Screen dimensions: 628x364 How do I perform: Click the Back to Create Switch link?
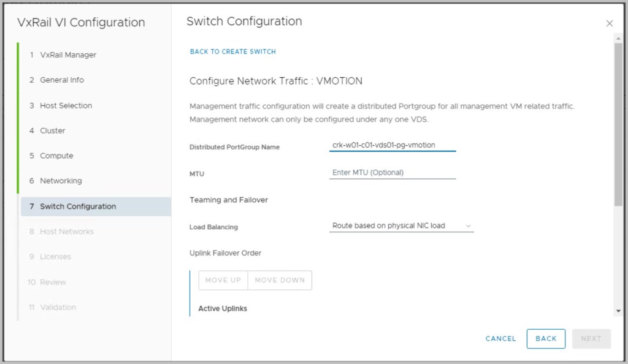(x=232, y=51)
